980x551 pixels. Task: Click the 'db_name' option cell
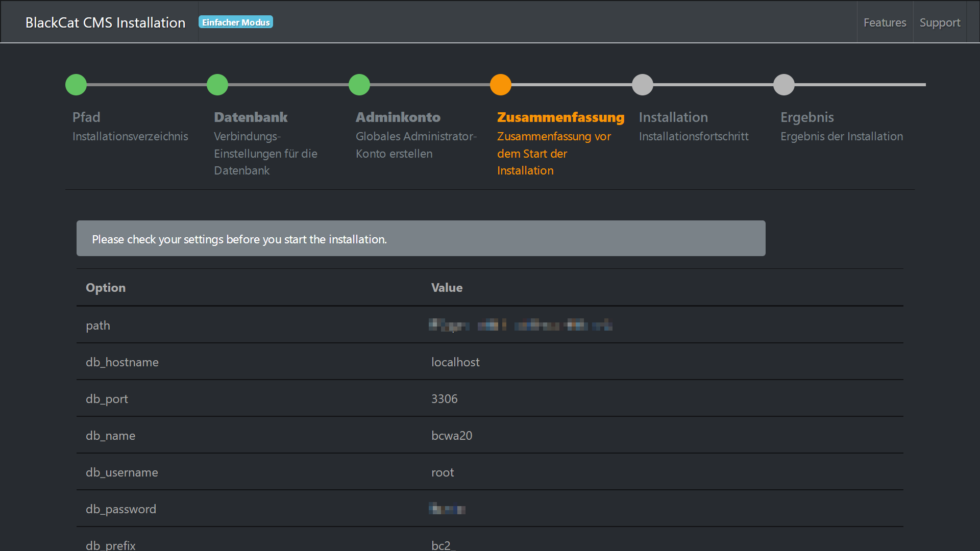(x=110, y=436)
